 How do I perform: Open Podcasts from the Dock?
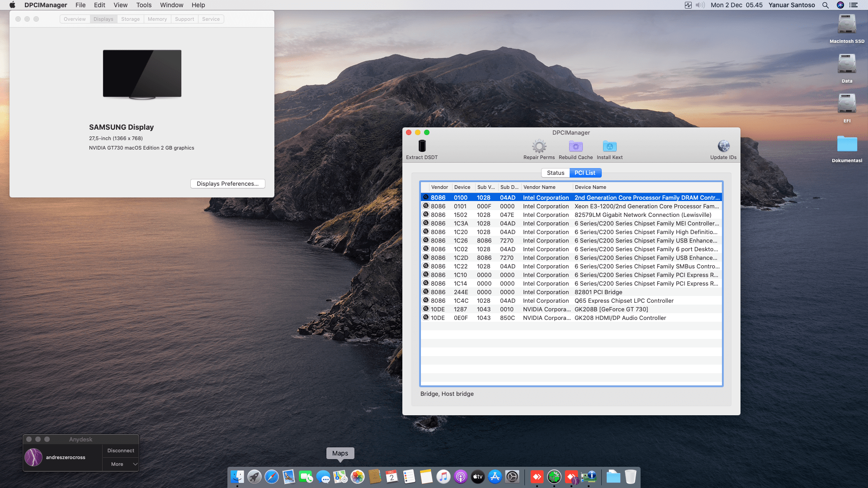461,477
